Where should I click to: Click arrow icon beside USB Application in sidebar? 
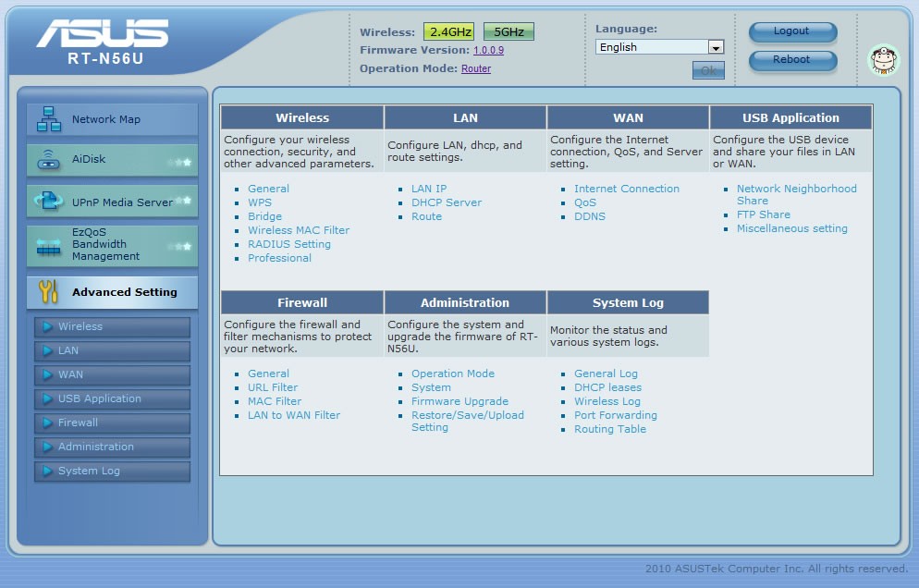[47, 398]
